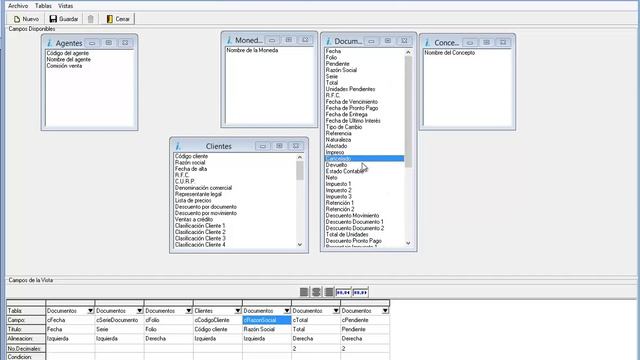Open the Vistas menu
Image resolution: width=640 pixels, height=360 pixels.
click(65, 6)
